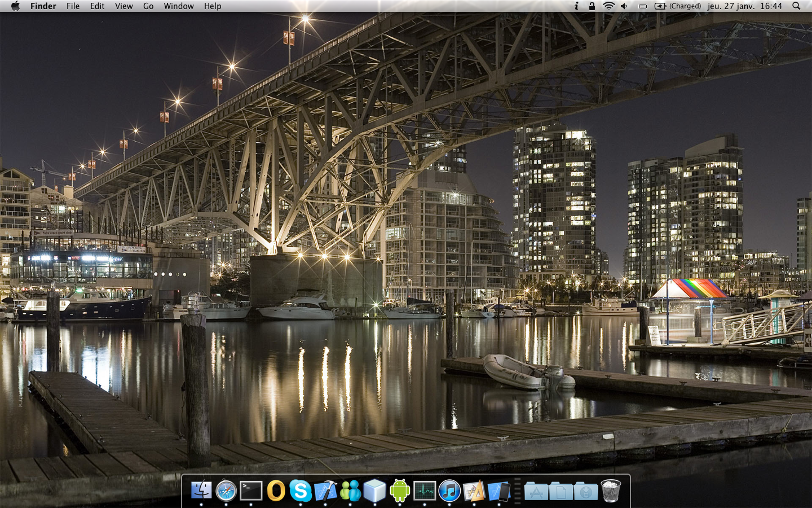This screenshot has width=812, height=508.
Task: Click the Spotlight search magnifier
Action: (x=796, y=6)
